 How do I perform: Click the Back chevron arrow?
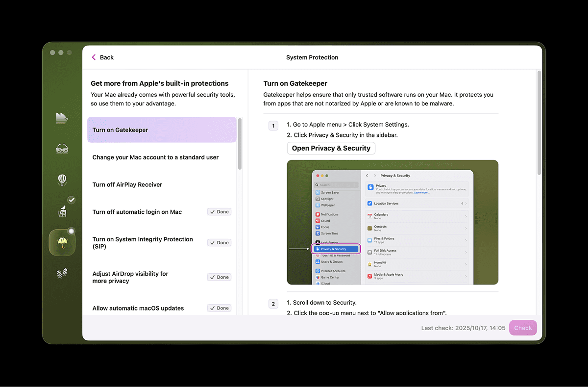(x=94, y=57)
